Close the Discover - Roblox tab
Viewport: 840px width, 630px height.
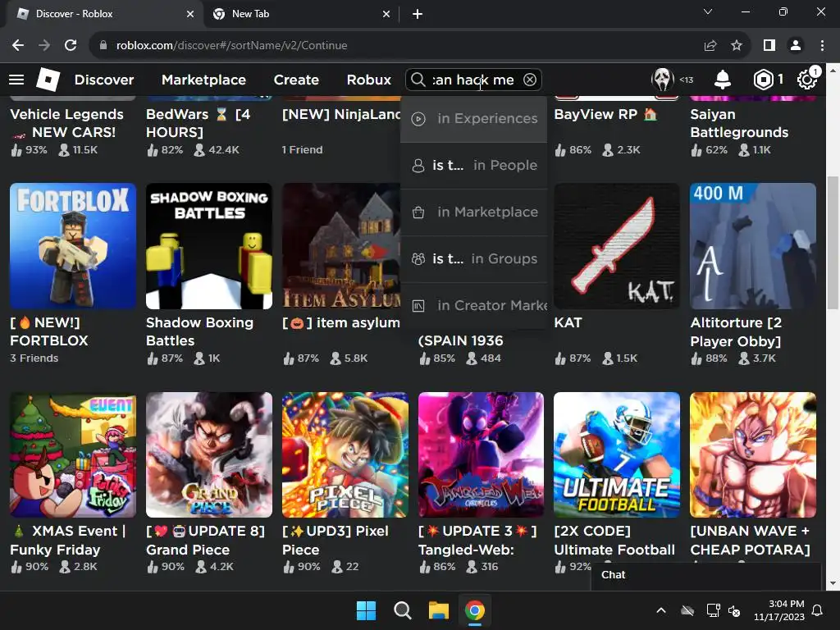[190, 14]
